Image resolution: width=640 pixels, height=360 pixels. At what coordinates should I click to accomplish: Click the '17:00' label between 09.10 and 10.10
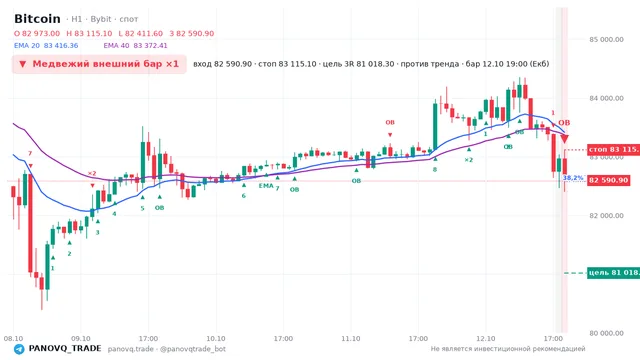(148, 339)
